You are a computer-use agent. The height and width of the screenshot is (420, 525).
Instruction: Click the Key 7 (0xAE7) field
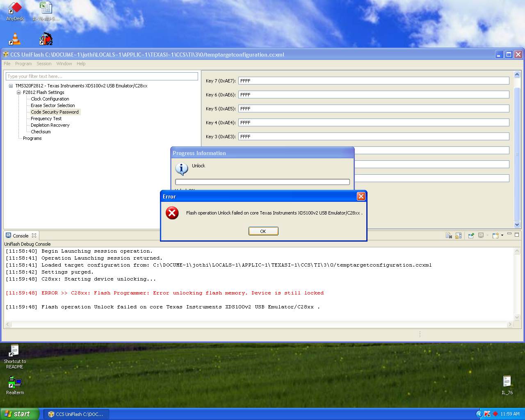point(374,81)
